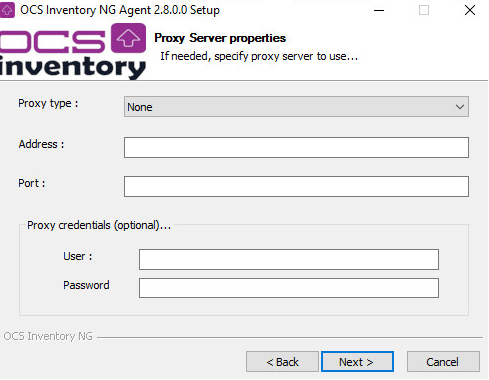The image size is (489, 380).
Task: Click the 'OCS Inventory NG' footer branding text
Action: pyautogui.click(x=48, y=336)
